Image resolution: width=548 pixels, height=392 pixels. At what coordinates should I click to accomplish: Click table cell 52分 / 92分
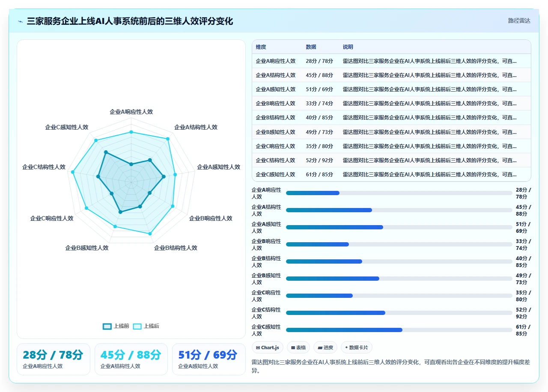[319, 160]
